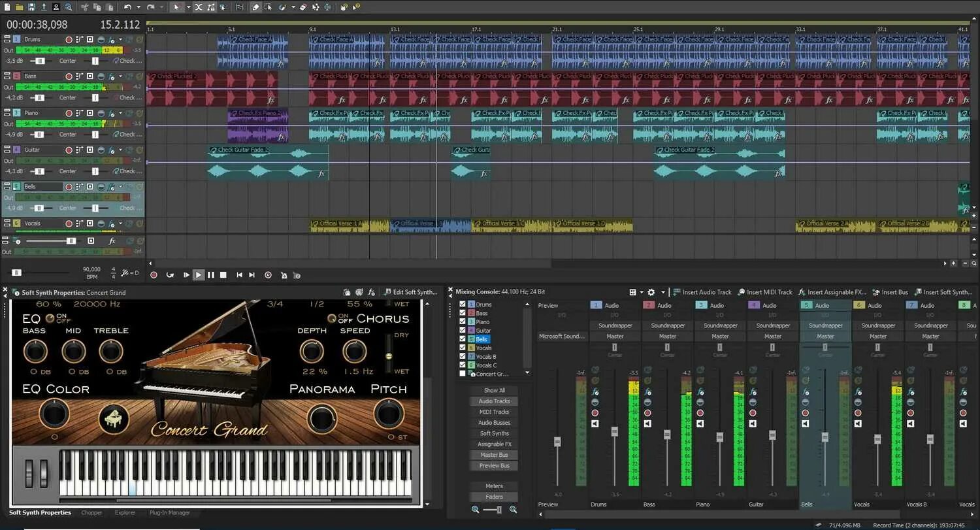This screenshot has width=980, height=530.
Task: Click the Soft Synths filter button
Action: (x=494, y=433)
